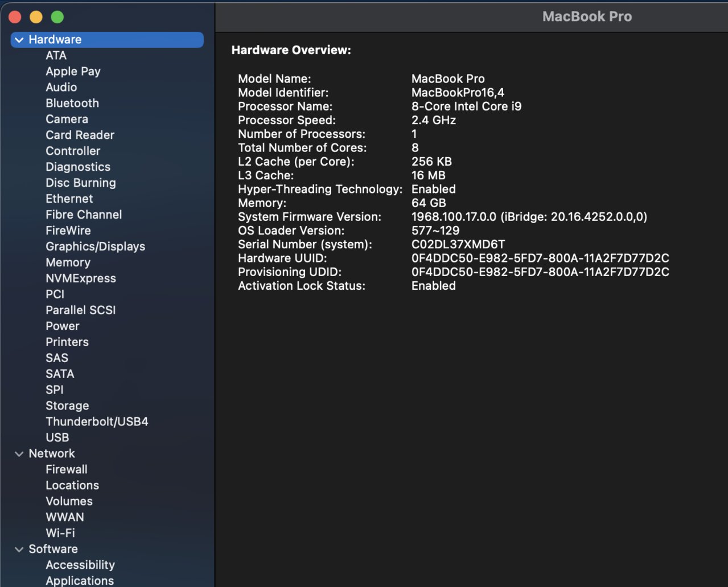Open the Camera entry
This screenshot has height=587, width=728.
[x=67, y=120]
